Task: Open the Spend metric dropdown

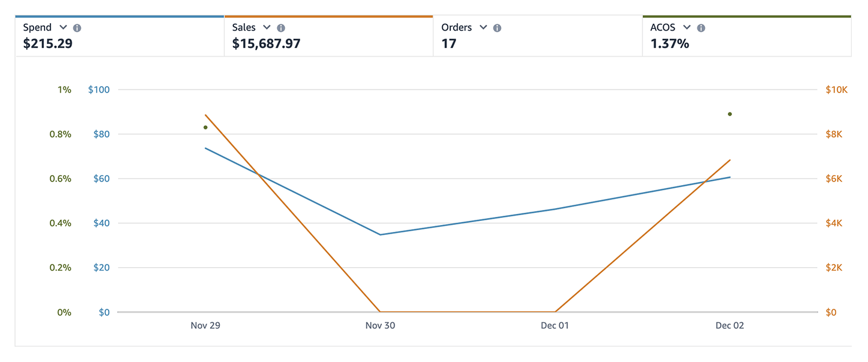Action: click(63, 27)
